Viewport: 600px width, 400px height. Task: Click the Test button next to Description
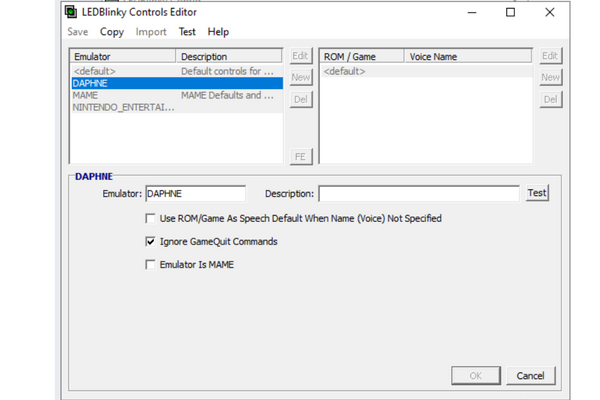pos(537,193)
